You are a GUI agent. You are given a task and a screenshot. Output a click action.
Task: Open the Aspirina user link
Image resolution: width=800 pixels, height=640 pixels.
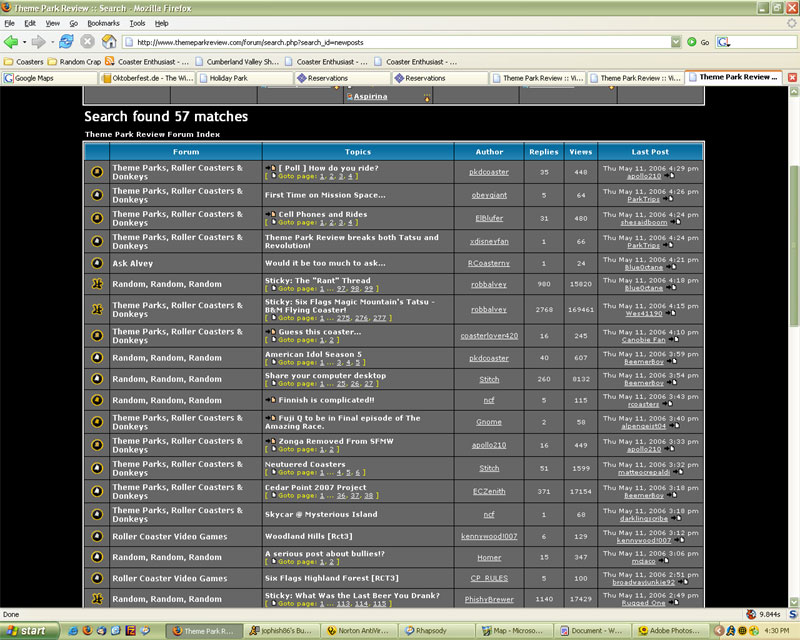pyautogui.click(x=370, y=96)
